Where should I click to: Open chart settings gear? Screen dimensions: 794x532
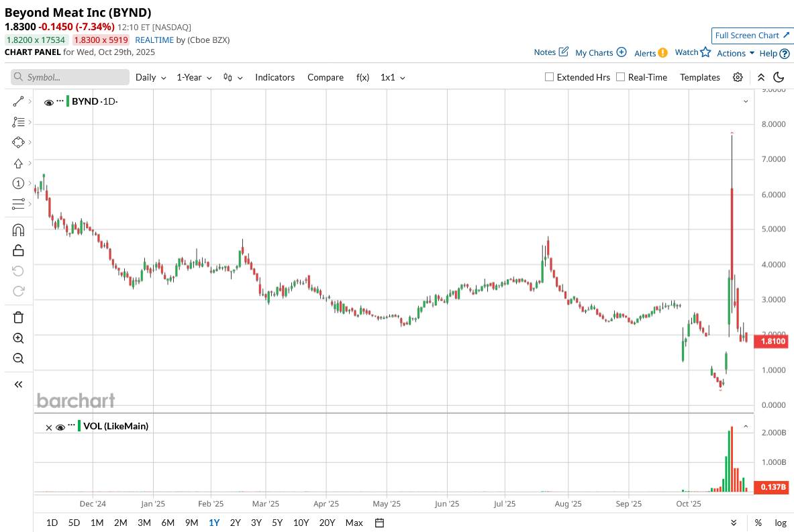click(738, 77)
